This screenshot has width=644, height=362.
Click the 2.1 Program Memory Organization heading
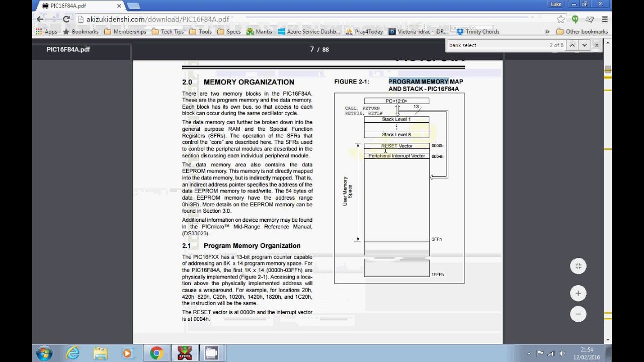click(x=241, y=246)
